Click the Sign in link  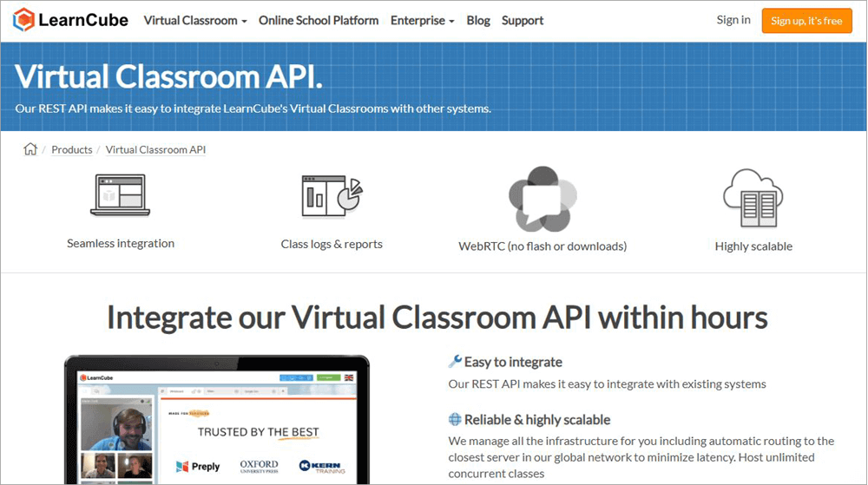click(x=733, y=20)
